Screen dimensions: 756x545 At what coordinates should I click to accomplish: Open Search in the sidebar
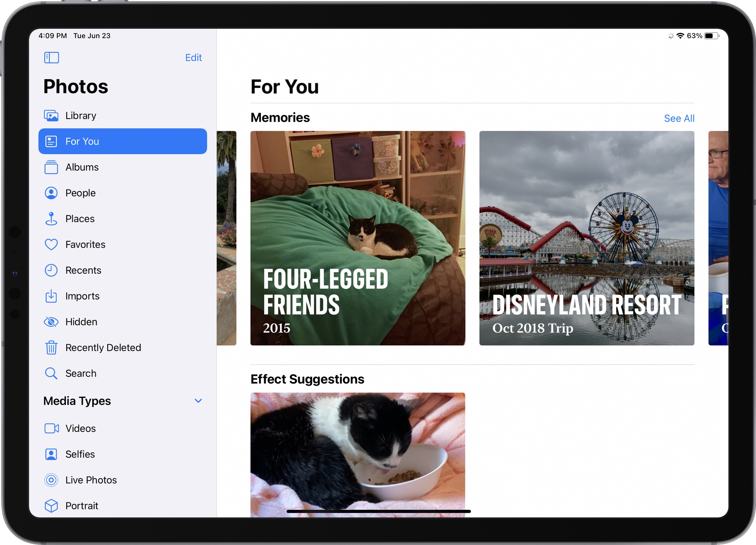pos(81,373)
